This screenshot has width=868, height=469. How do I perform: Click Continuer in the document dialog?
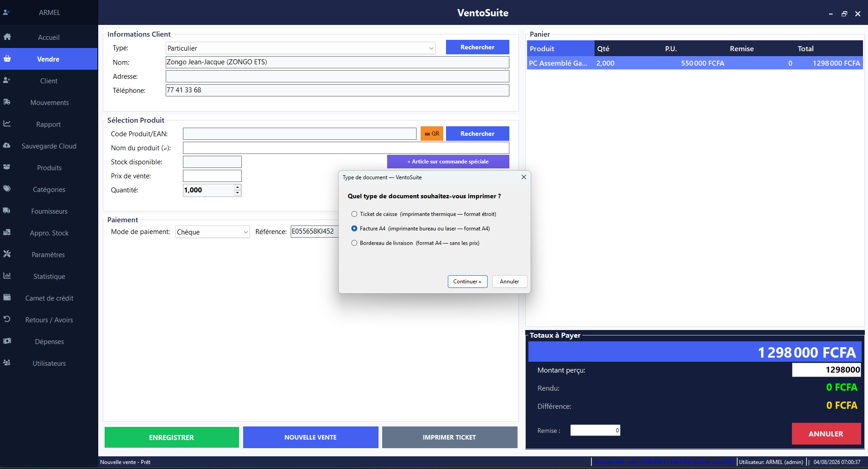pyautogui.click(x=468, y=282)
